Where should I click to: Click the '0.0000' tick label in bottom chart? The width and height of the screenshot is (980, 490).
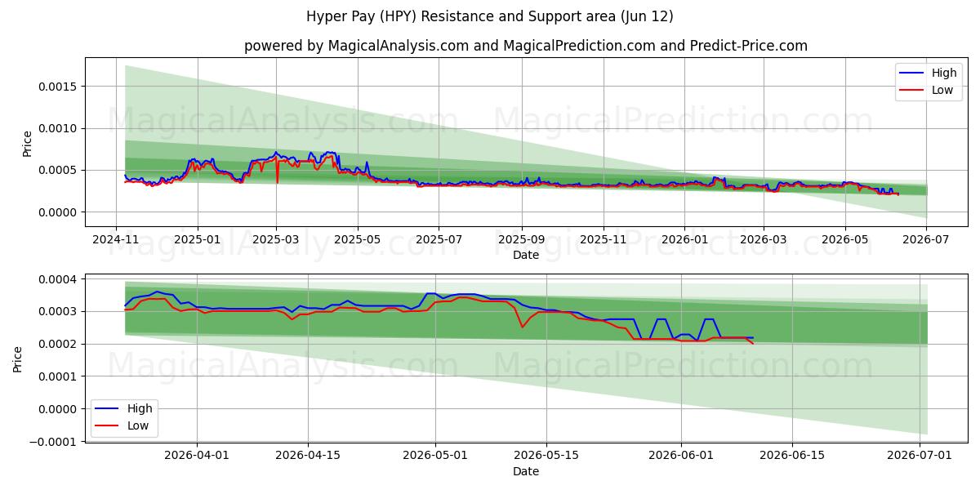[x=60, y=409]
